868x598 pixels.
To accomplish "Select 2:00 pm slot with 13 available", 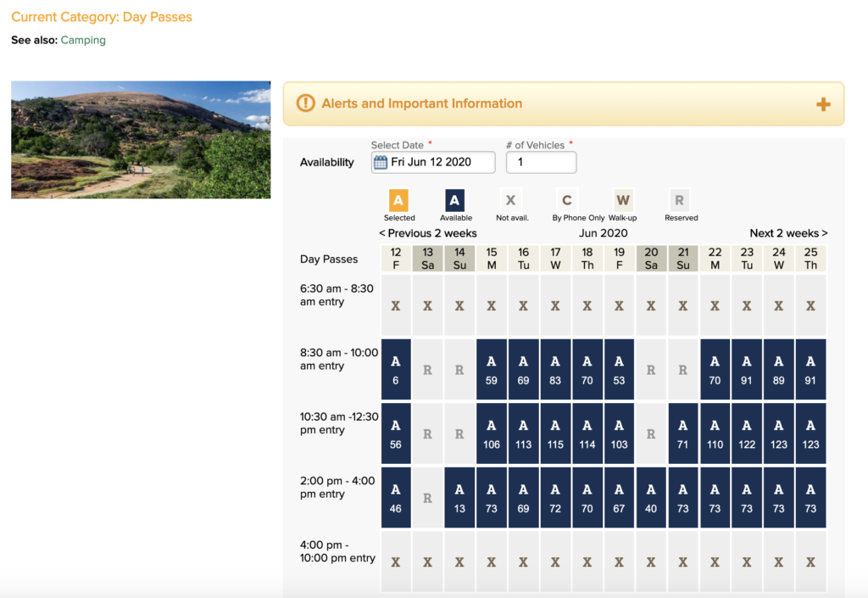I will [x=459, y=498].
